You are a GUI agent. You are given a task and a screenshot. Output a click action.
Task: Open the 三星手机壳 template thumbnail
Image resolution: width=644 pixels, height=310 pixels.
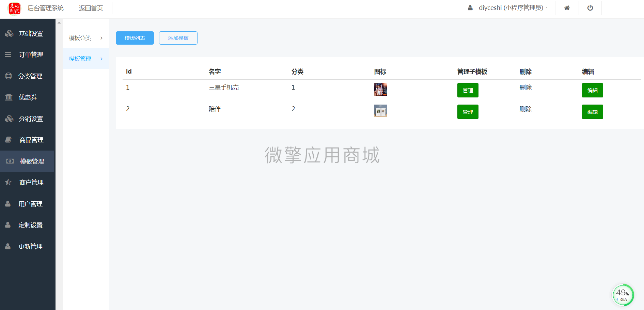380,89
